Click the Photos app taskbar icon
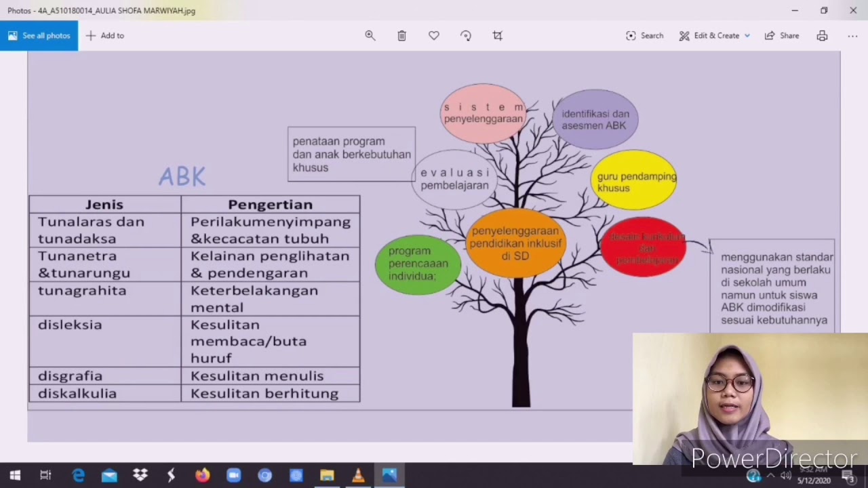The image size is (868, 488). (x=389, y=476)
